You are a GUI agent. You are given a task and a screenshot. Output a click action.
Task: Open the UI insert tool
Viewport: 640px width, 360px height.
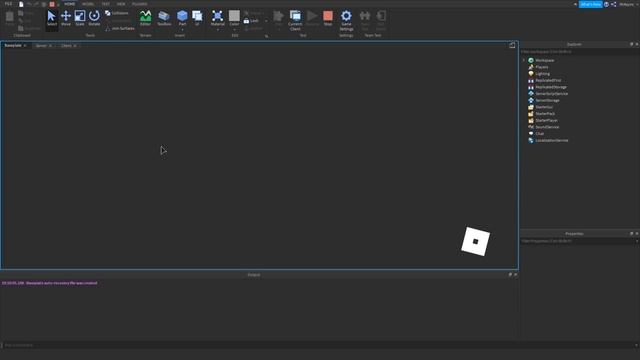197,19
